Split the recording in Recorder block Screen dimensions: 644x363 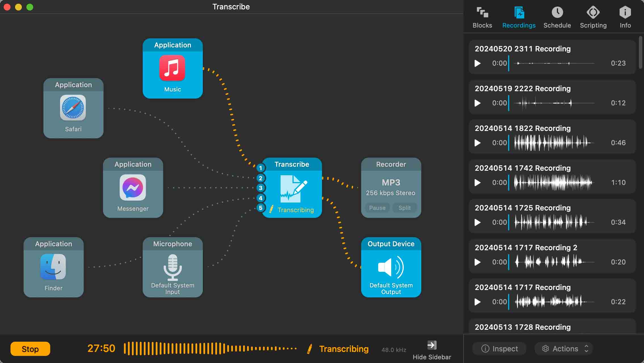click(x=405, y=208)
